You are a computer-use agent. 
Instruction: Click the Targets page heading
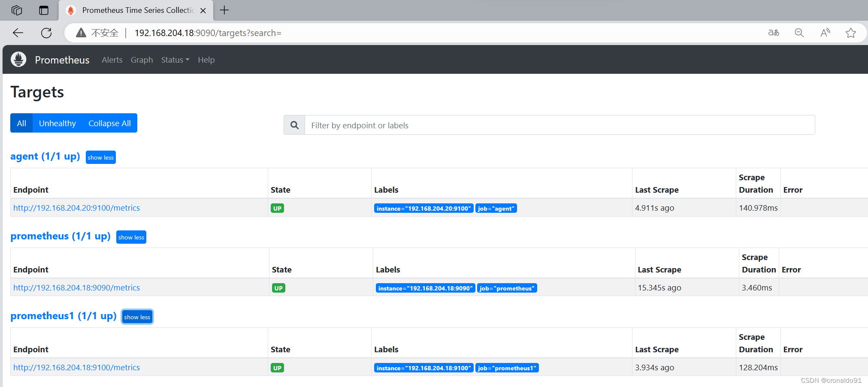point(37,92)
